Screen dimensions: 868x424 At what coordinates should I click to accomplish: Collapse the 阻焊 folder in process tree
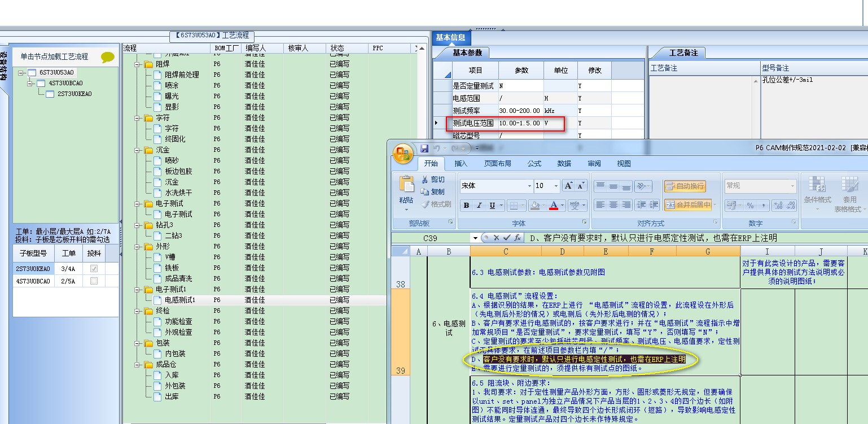[137, 64]
